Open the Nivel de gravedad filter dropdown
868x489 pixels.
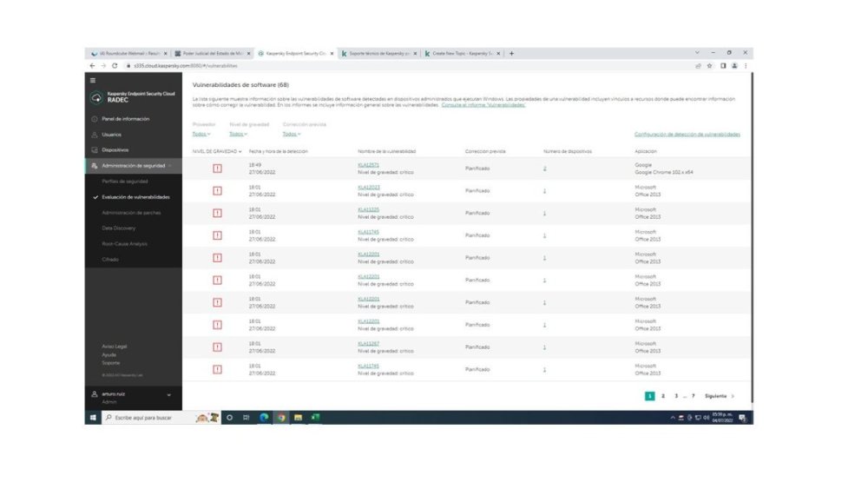coord(238,134)
